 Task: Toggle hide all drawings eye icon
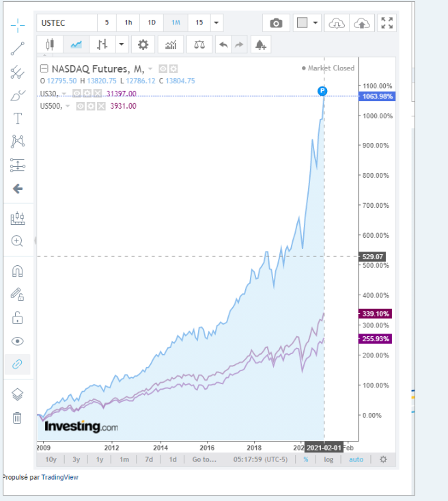pyautogui.click(x=18, y=341)
